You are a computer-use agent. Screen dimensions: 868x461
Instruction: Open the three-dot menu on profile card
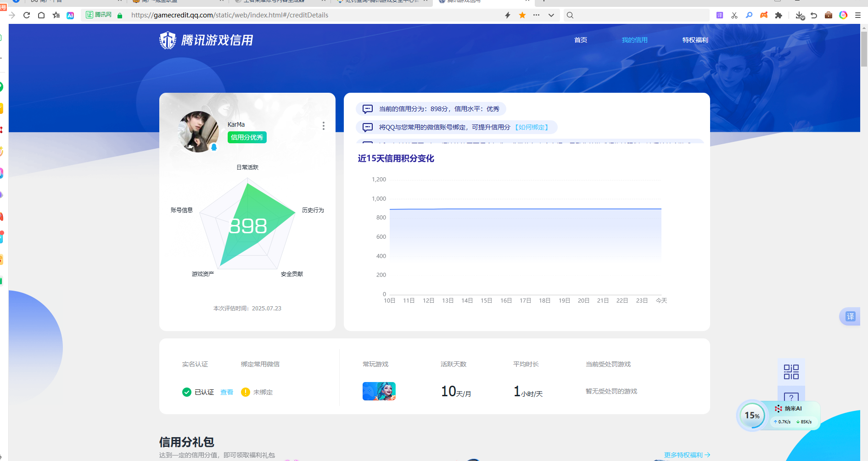coord(324,126)
